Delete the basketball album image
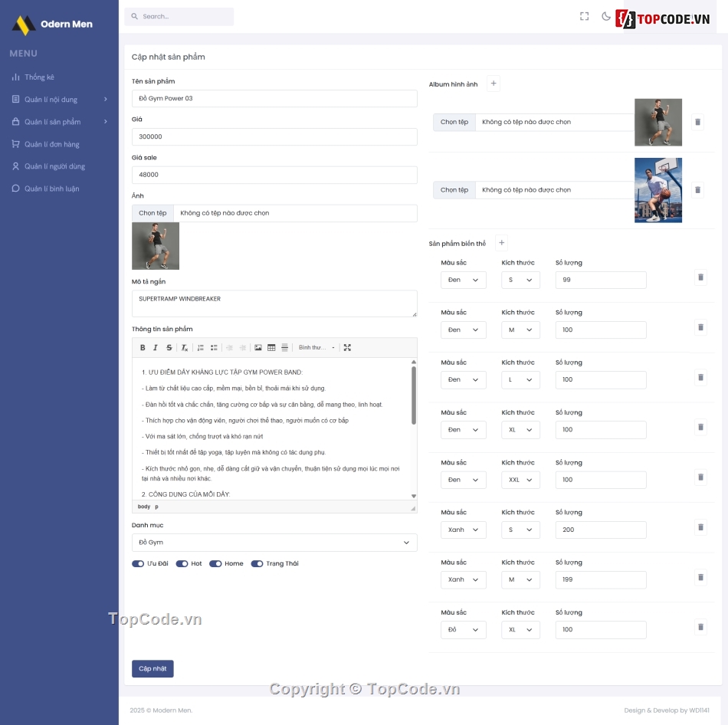Viewport: 728px width, 725px height. point(697,190)
